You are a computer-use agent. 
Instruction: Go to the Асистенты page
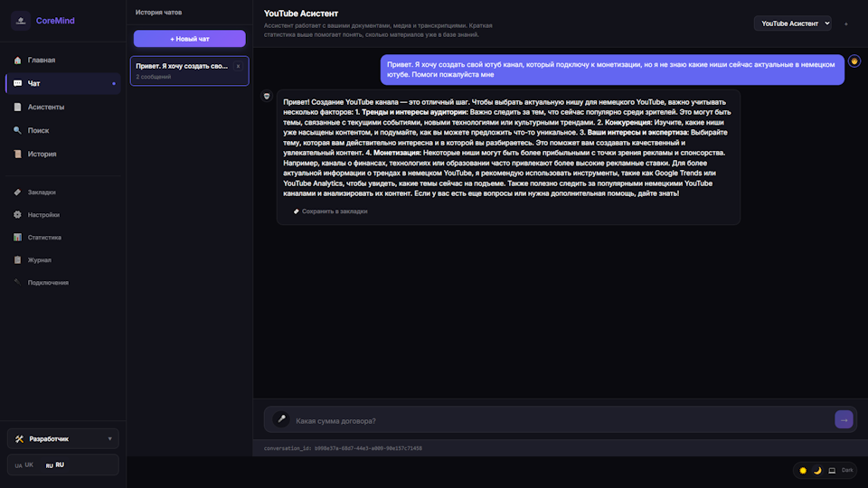pyautogui.click(x=63, y=107)
